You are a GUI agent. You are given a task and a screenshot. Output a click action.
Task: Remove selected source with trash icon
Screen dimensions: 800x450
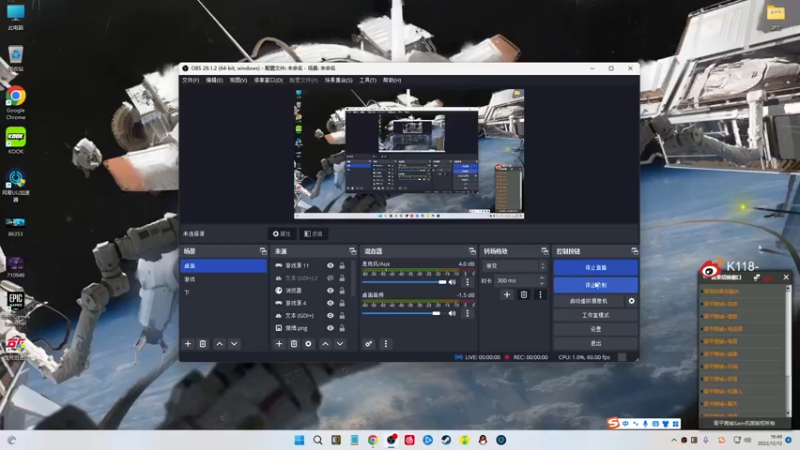(x=294, y=344)
